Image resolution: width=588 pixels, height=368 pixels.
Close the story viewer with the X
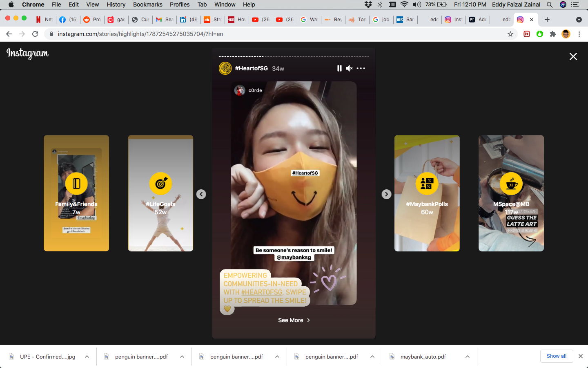(x=573, y=56)
